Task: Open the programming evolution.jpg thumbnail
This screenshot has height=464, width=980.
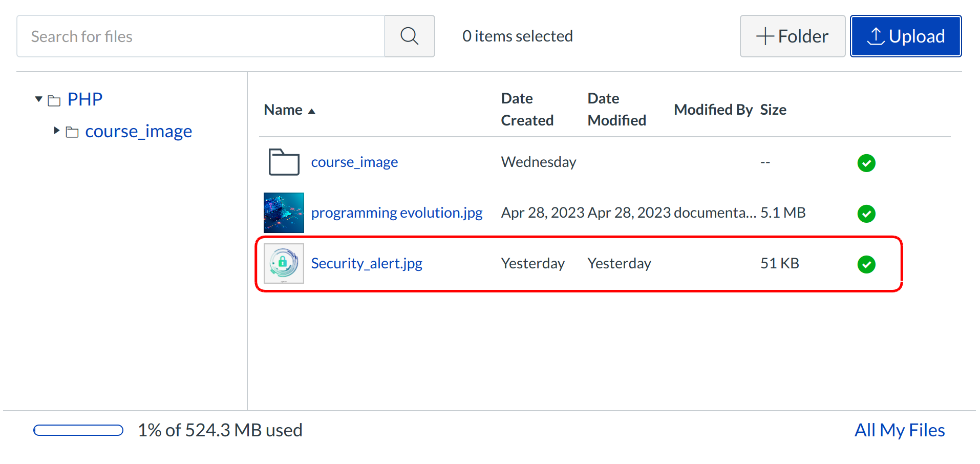Action: pyautogui.click(x=284, y=213)
